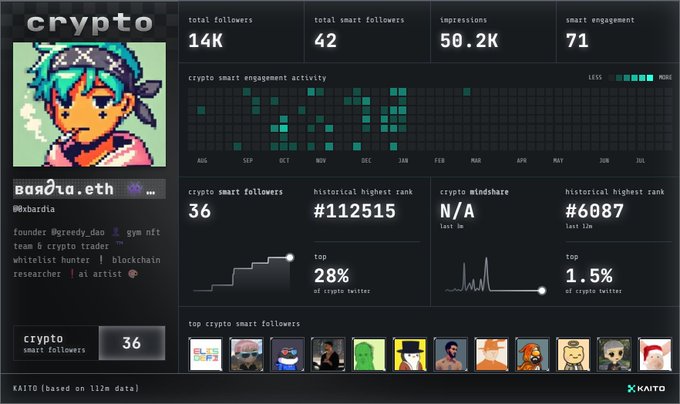The image size is (680, 404).
Task: Click the crypto smart followers 36 badge
Action: (89, 343)
